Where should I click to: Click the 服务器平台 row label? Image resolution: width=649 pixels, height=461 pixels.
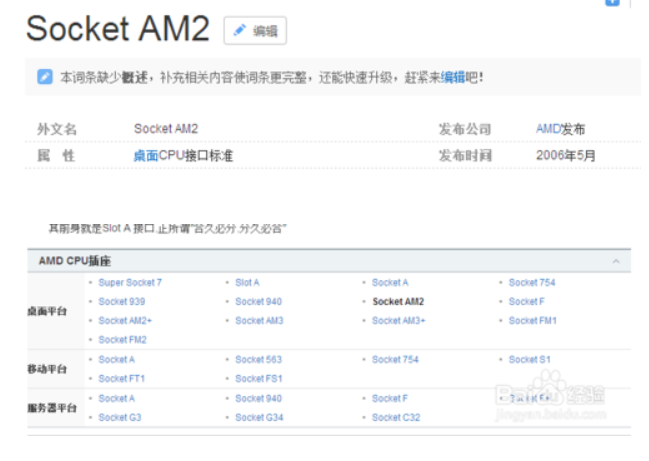52,408
